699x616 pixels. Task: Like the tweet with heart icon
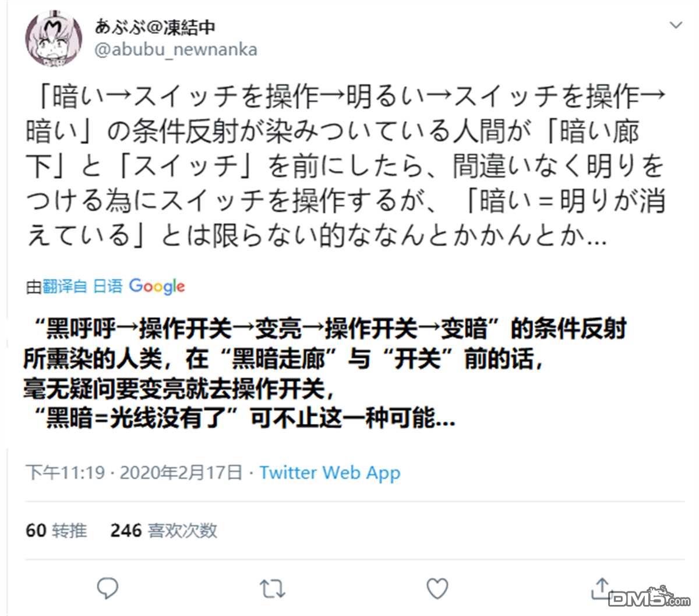point(437,589)
